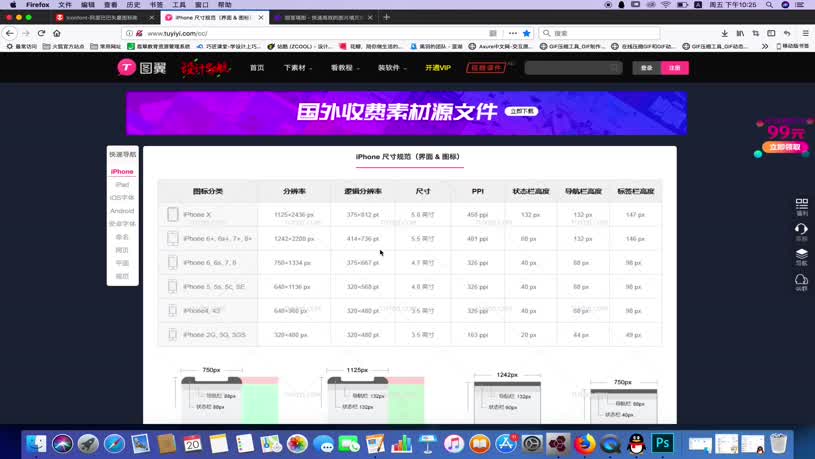The image size is (815, 459).
Task: Open the 开通VIP link
Action: point(438,68)
